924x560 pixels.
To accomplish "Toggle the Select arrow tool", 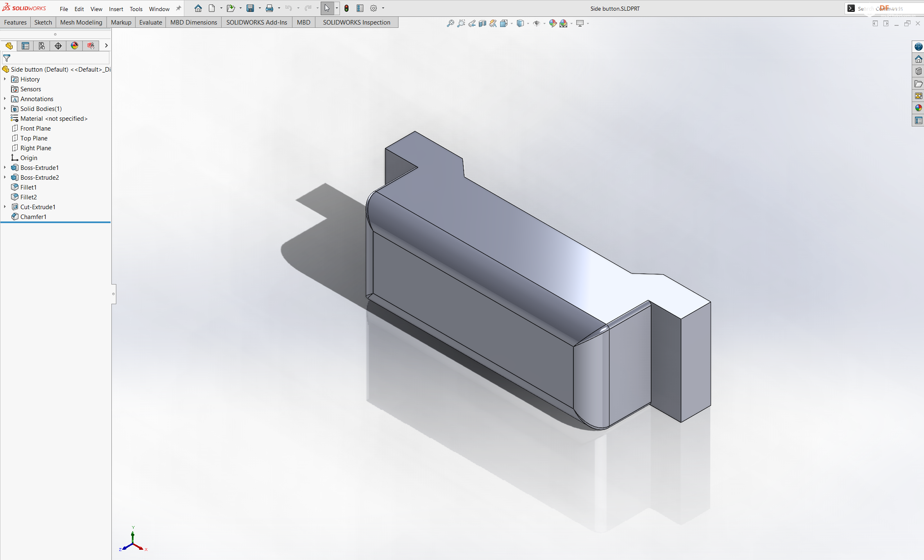I will (327, 8).
